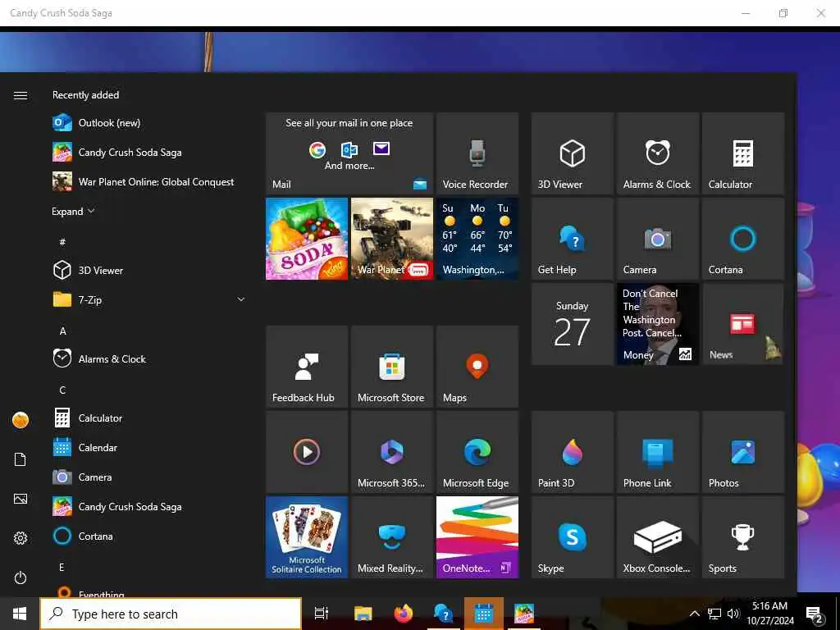Screen dimensions: 840x630
Task: Open the Microsoft Store tile
Action: (392, 367)
